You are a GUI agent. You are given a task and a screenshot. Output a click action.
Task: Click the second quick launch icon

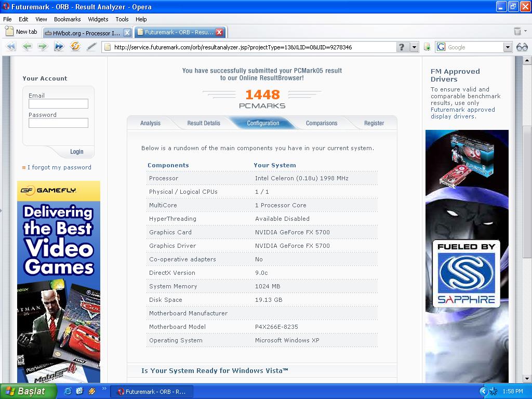[79, 391]
